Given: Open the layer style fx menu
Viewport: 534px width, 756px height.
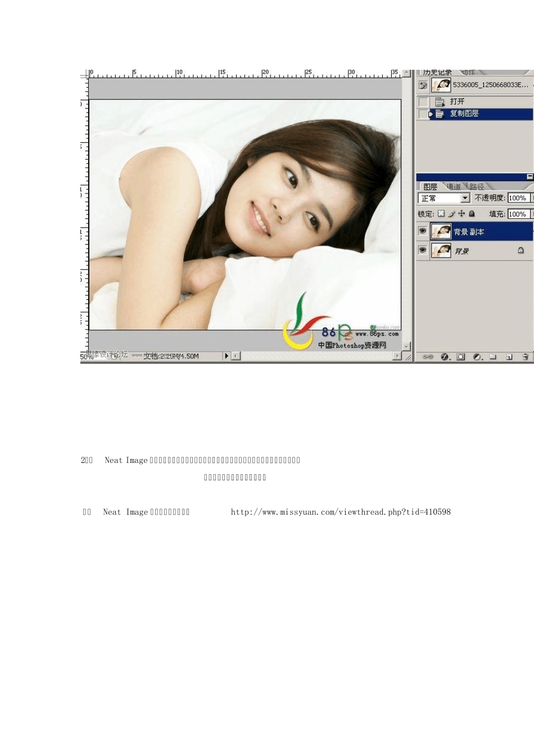Looking at the screenshot, I should 445,357.
